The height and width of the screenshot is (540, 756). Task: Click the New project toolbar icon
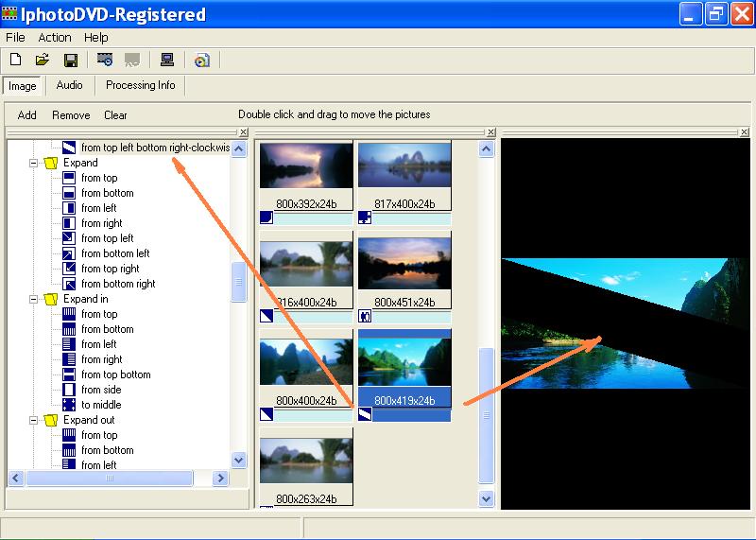16,60
